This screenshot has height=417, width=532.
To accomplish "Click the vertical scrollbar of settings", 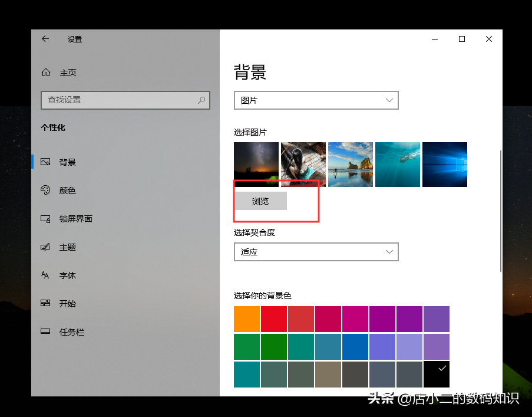I will 500,211.
